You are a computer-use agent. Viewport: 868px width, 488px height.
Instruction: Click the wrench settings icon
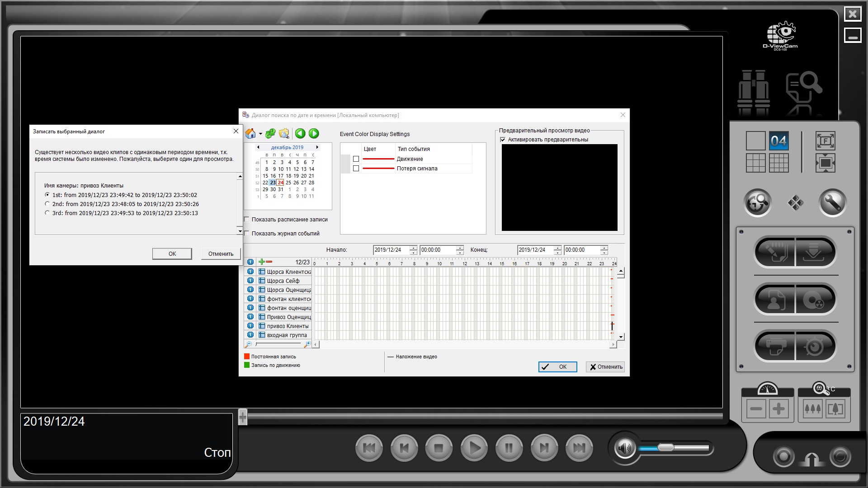coord(832,202)
